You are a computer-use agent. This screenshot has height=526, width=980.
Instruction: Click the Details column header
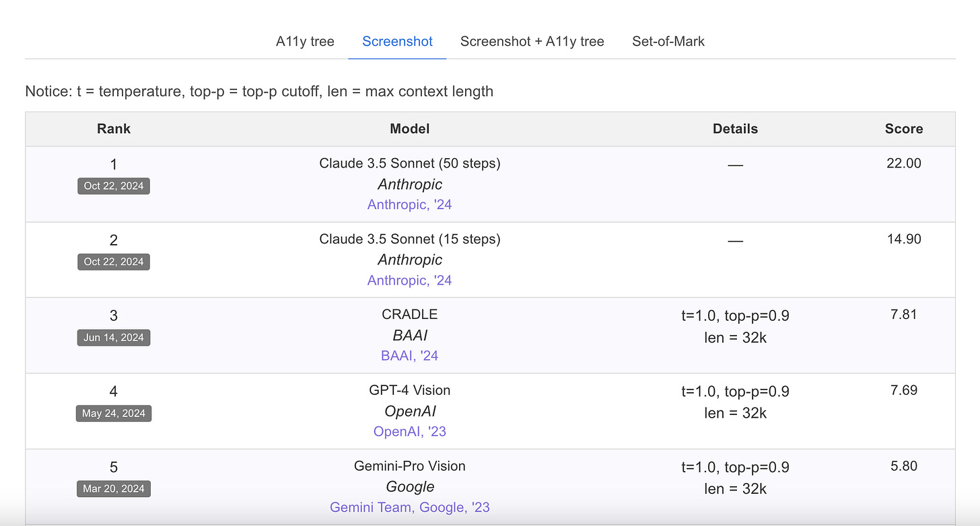(735, 128)
